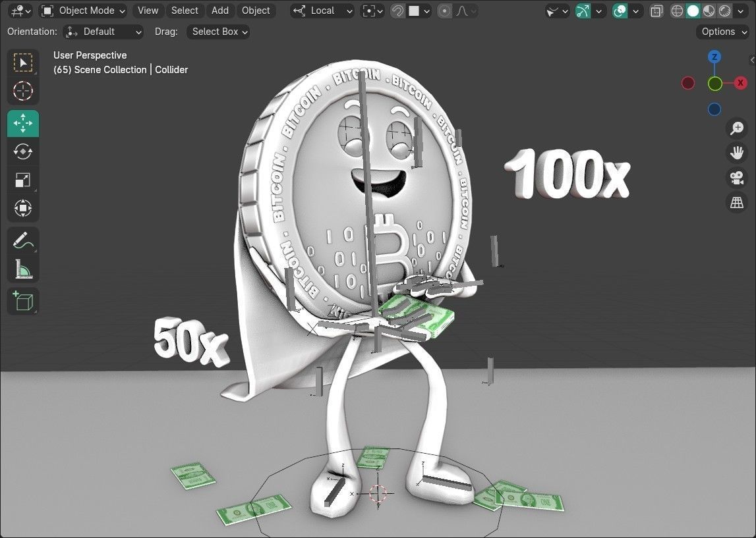Image resolution: width=756 pixels, height=538 pixels.
Task: Select the Scale tool
Action: pos(22,180)
